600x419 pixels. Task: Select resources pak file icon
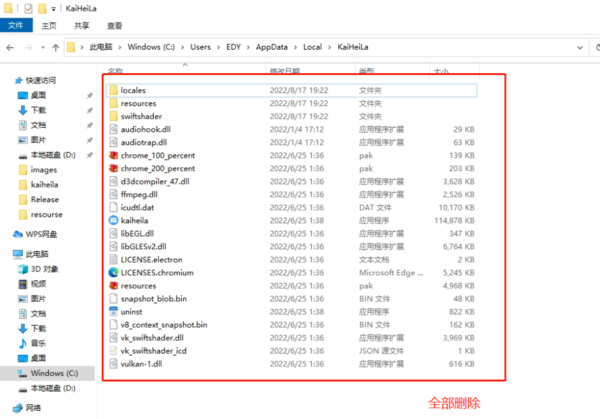point(113,286)
